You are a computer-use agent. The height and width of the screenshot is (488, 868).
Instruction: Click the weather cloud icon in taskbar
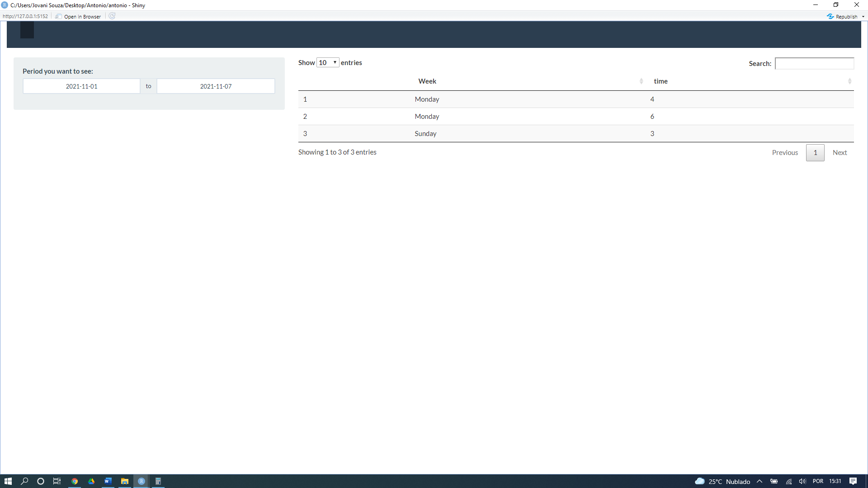click(x=700, y=481)
